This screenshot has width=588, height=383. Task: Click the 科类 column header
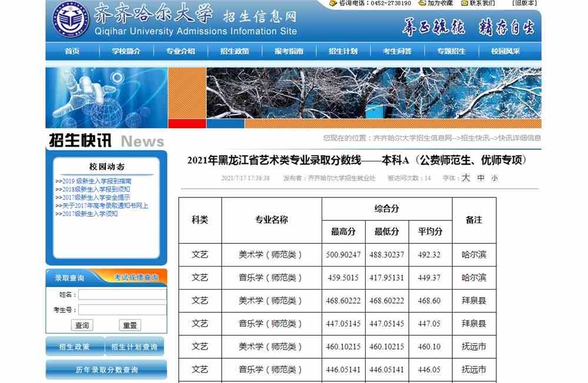pyautogui.click(x=200, y=220)
